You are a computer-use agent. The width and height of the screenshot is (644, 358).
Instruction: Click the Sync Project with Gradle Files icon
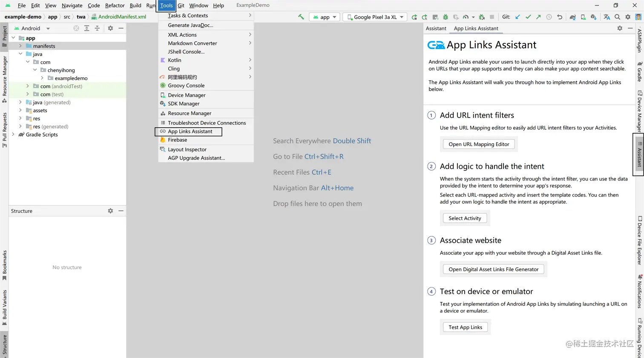[573, 17]
